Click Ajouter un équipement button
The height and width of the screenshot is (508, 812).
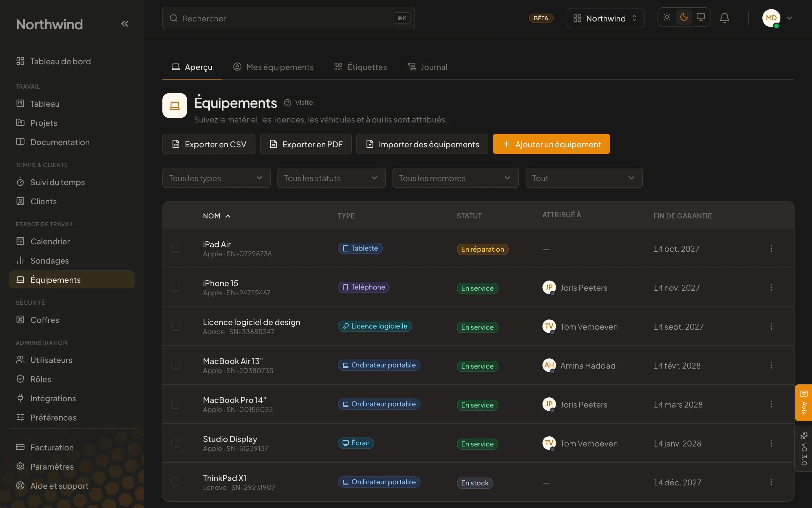(551, 144)
